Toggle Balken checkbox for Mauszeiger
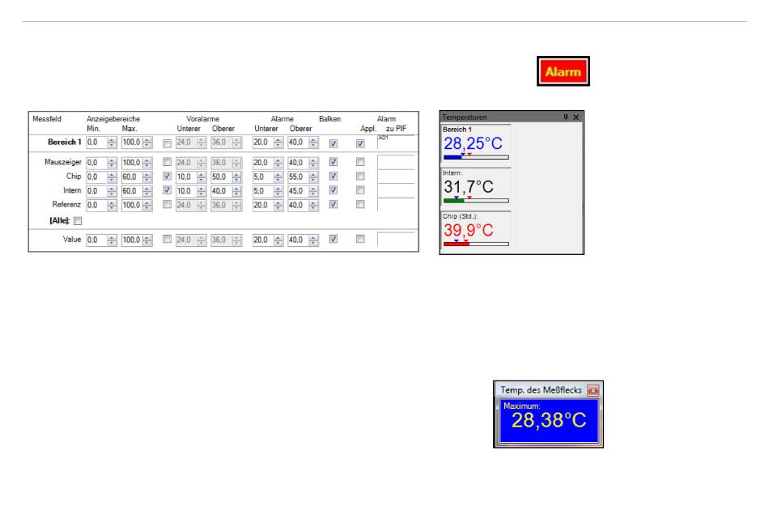Viewport: 769px width, 532px height. (x=334, y=161)
